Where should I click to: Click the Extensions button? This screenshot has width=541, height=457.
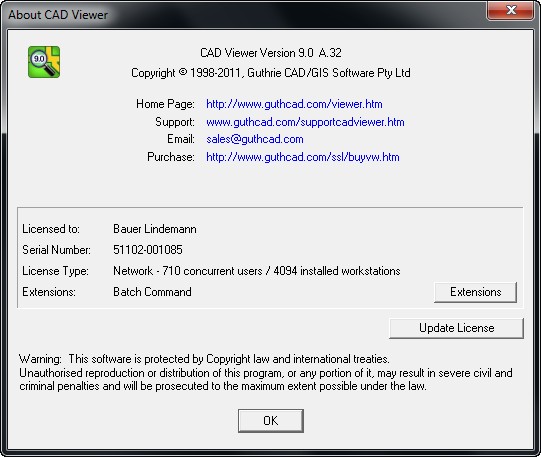click(475, 292)
